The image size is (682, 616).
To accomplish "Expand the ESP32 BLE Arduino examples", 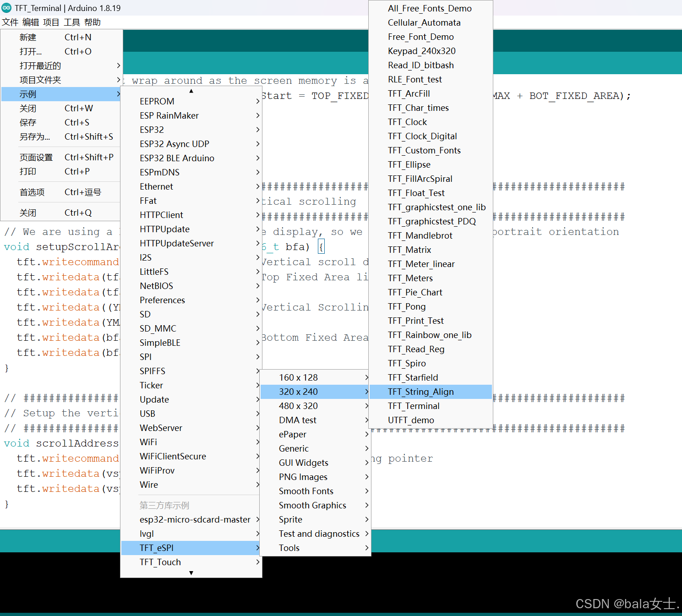I will tap(191, 158).
